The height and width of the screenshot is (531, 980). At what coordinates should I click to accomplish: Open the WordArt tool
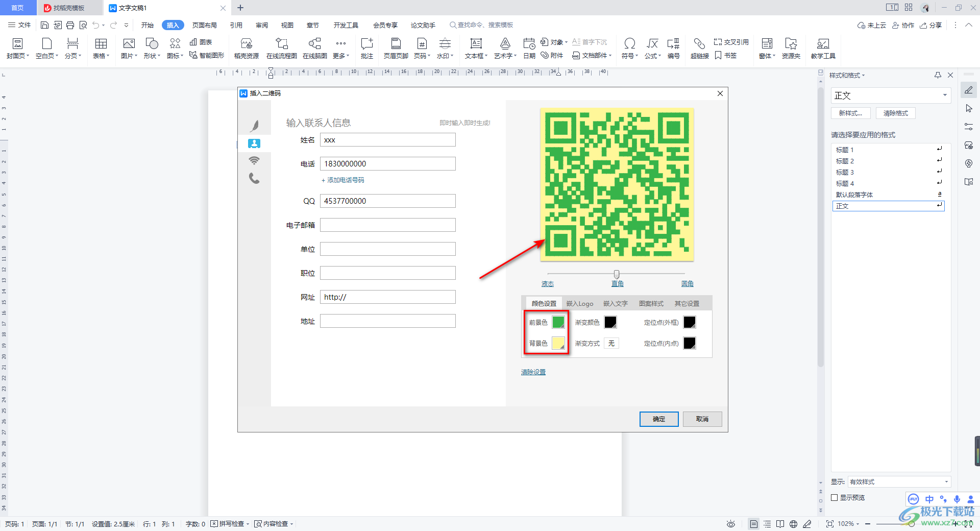(505, 49)
